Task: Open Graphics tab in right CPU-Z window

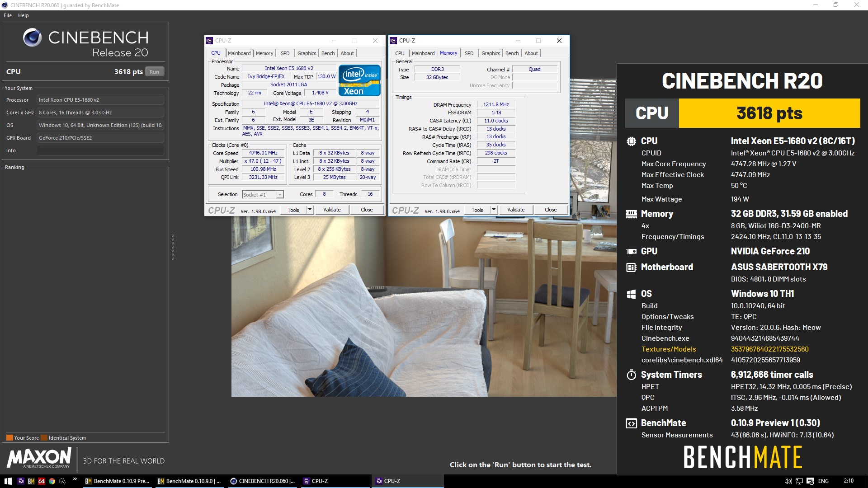Action: tap(491, 53)
